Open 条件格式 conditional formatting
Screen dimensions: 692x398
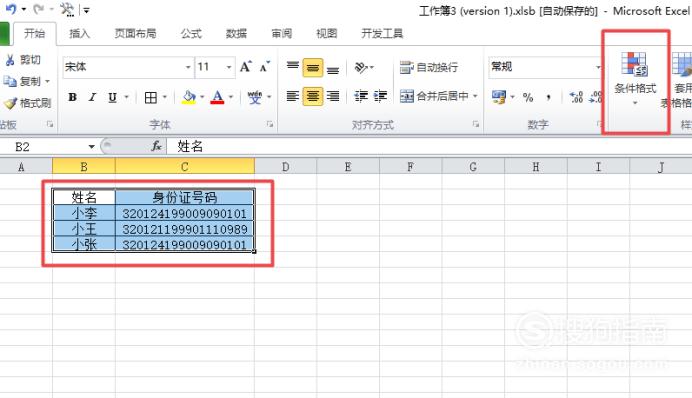pyautogui.click(x=635, y=79)
